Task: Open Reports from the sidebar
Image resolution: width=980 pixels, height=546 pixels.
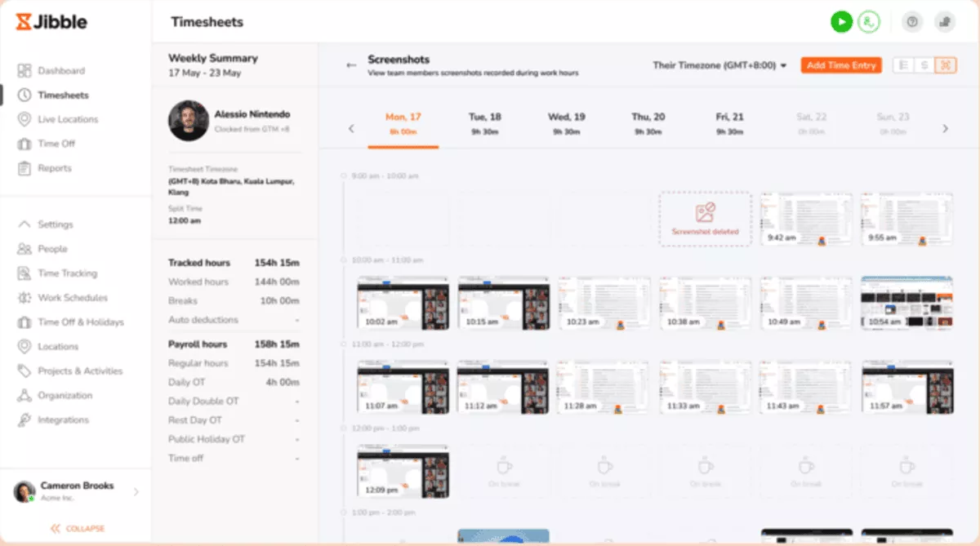Action: coord(54,168)
